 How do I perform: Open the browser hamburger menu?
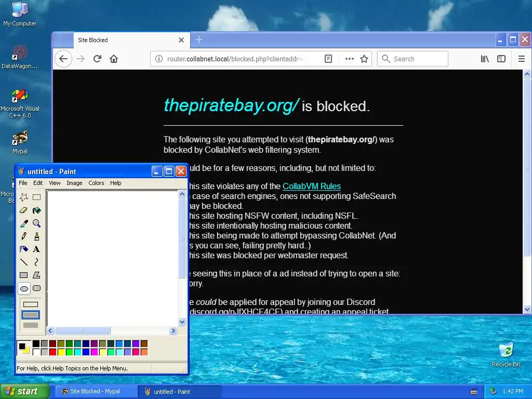(522, 59)
